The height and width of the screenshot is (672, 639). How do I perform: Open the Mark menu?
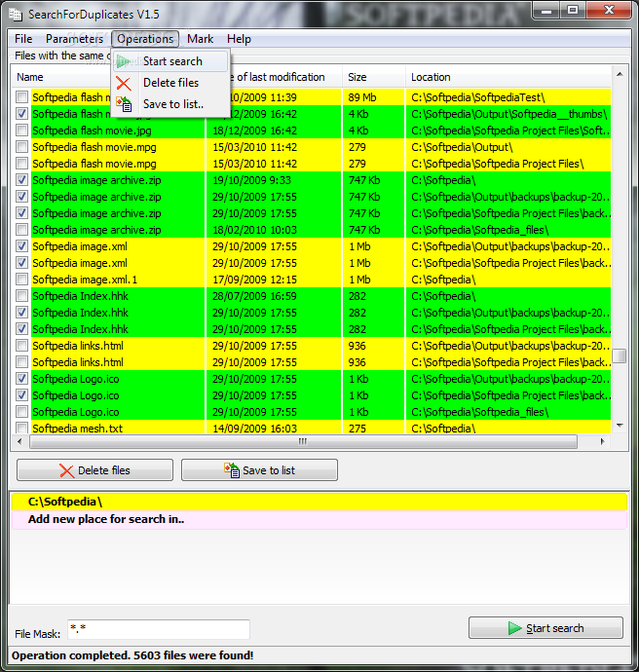200,39
